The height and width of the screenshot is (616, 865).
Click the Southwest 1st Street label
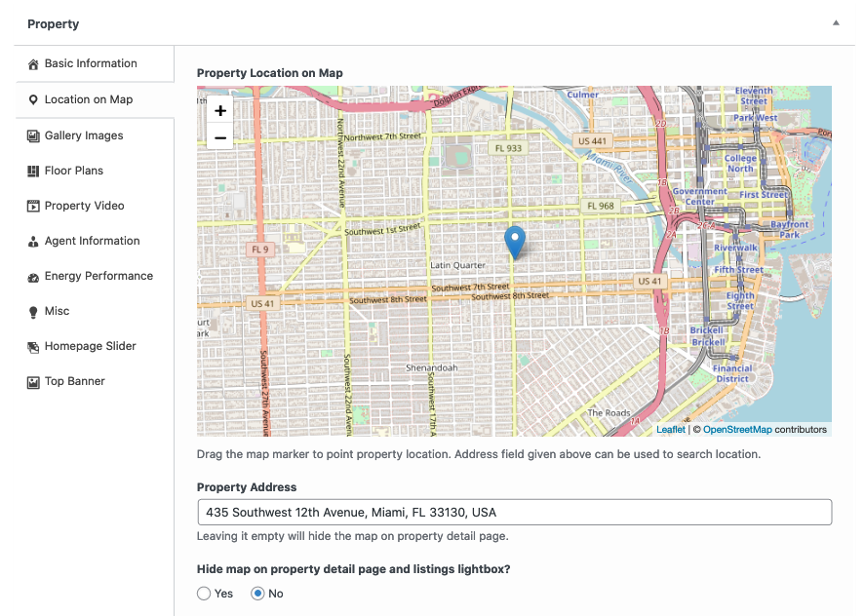[x=383, y=229]
